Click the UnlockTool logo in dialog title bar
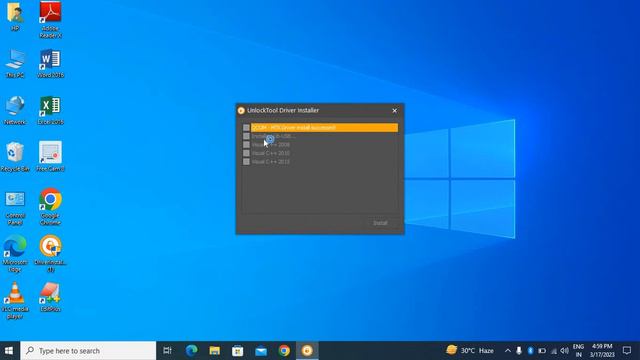640x360 pixels. tap(241, 111)
